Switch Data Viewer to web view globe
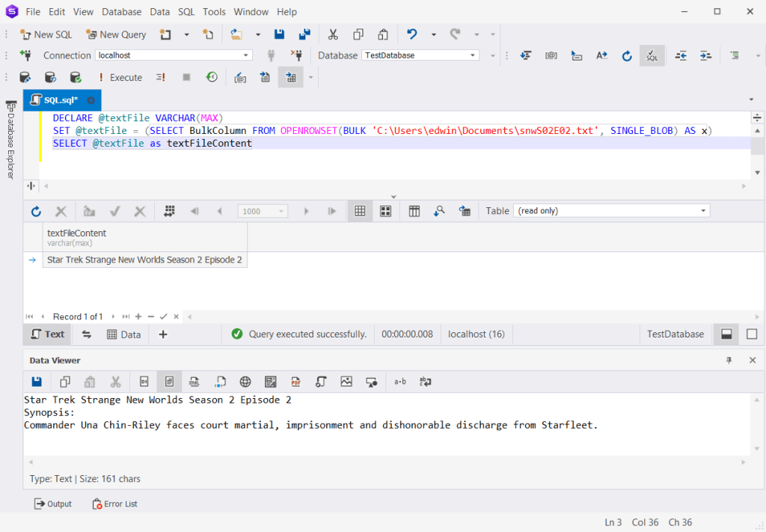This screenshot has height=532, width=766. click(x=245, y=382)
